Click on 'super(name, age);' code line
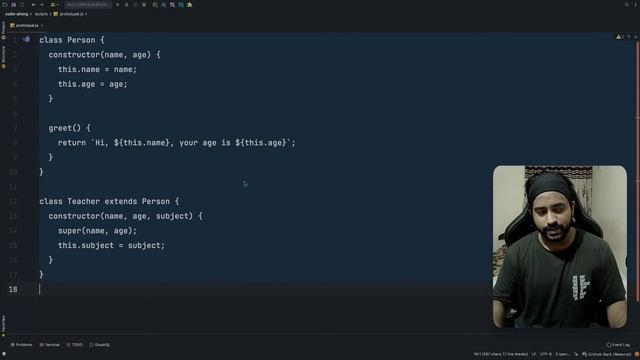Image resolution: width=640 pixels, height=360 pixels. point(98,231)
